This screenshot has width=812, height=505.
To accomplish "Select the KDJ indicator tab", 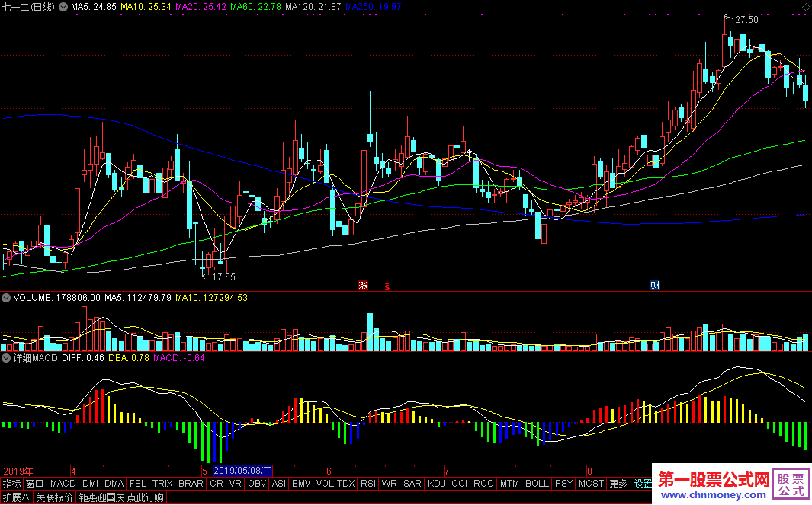I will 437,484.
